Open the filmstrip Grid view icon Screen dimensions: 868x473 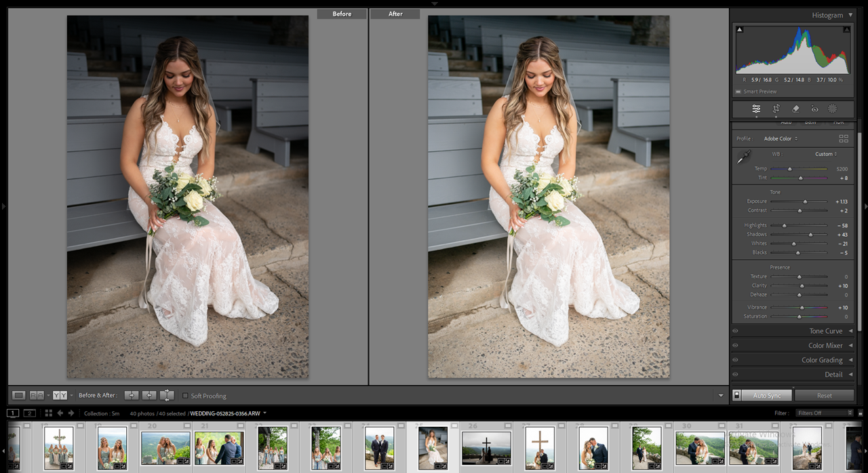point(48,413)
